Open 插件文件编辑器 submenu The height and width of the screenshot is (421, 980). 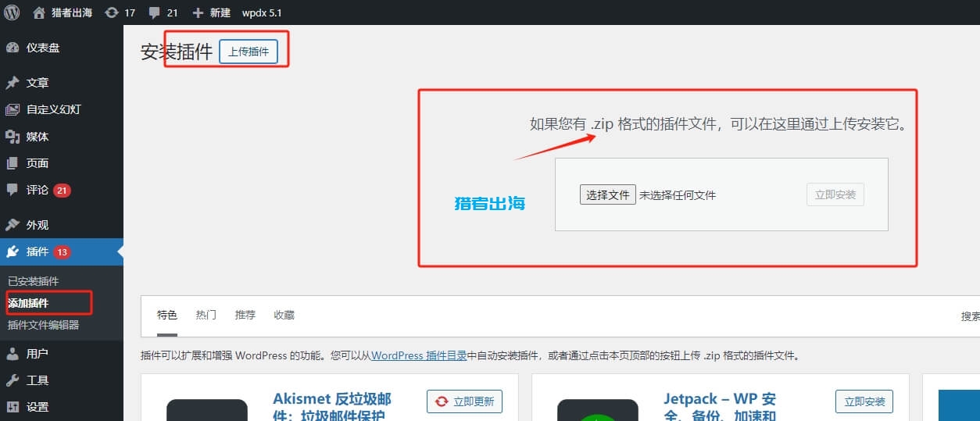click(43, 325)
